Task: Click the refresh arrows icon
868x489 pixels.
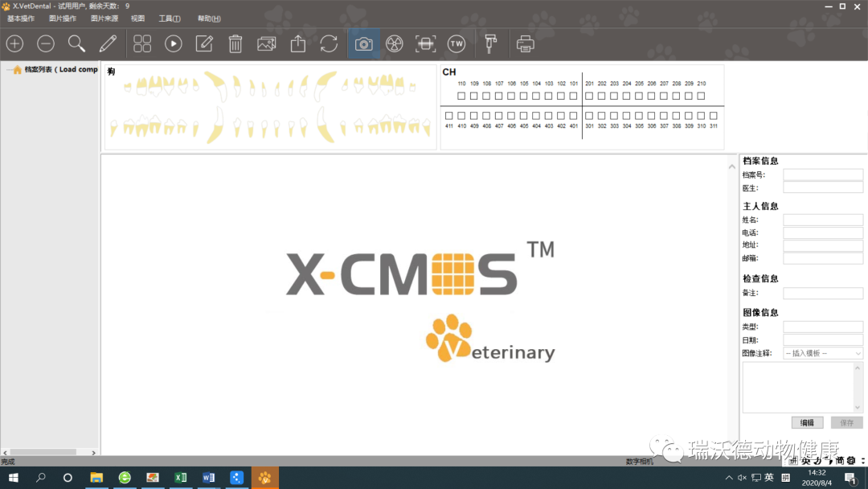Action: coord(329,43)
